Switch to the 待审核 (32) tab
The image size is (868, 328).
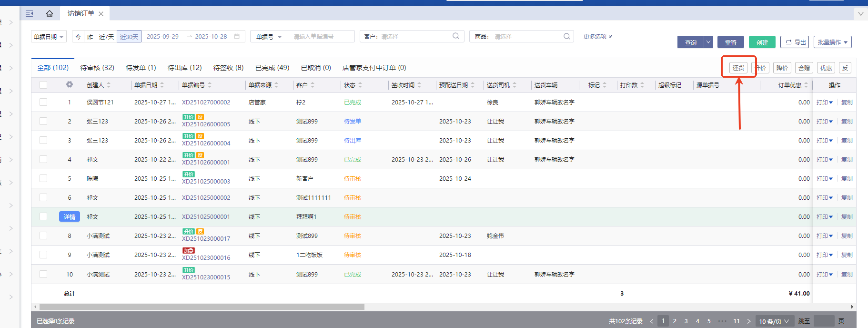coord(97,68)
